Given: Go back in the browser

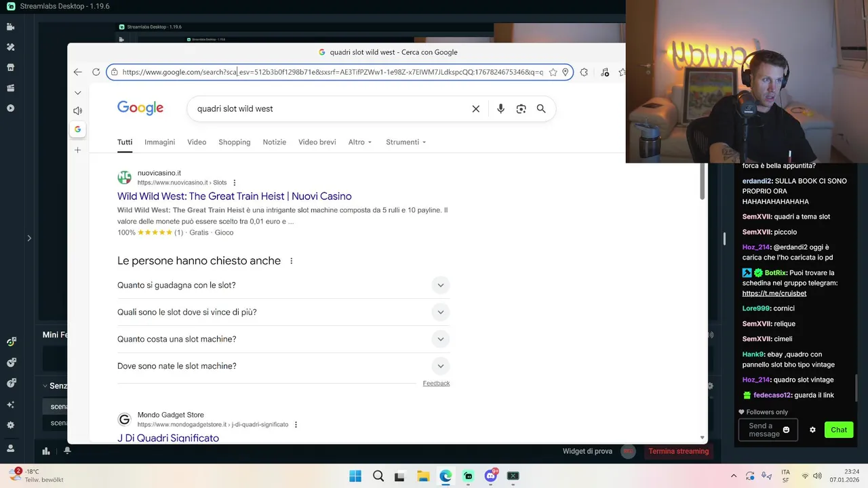Looking at the screenshot, I should [x=77, y=72].
